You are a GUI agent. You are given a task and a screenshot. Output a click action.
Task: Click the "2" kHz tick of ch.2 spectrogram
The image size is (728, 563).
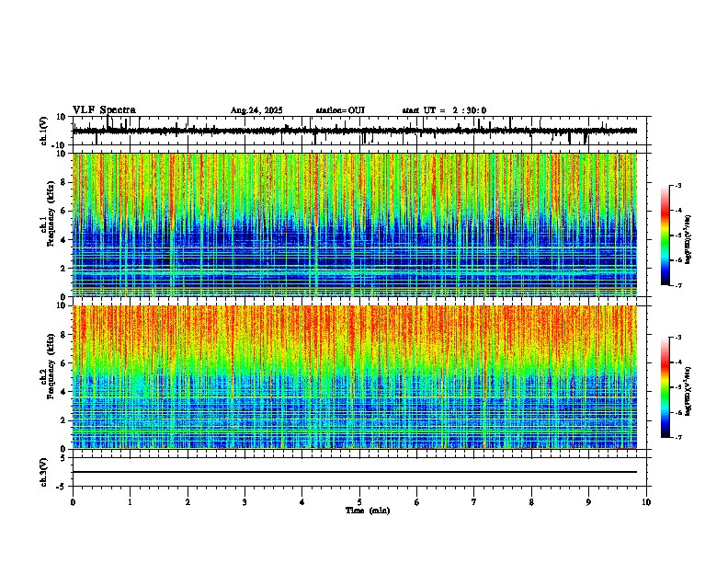(x=64, y=420)
